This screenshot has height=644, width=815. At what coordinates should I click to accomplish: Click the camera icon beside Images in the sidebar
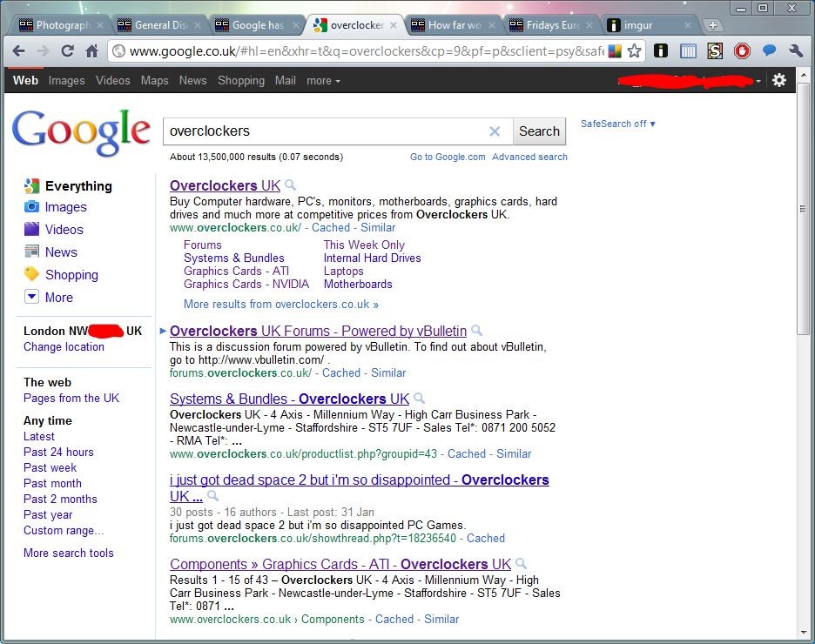click(31, 207)
